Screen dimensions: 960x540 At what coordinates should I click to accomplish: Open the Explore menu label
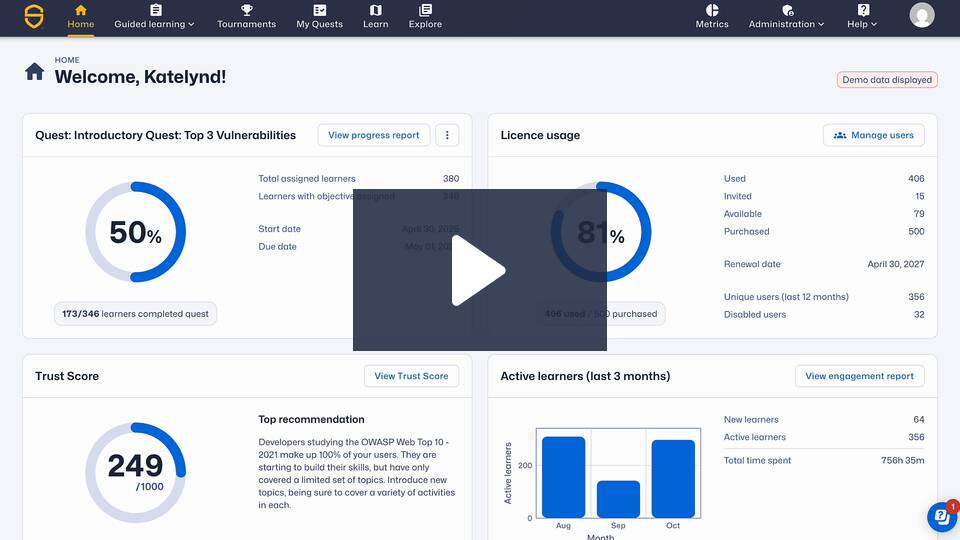click(x=426, y=24)
